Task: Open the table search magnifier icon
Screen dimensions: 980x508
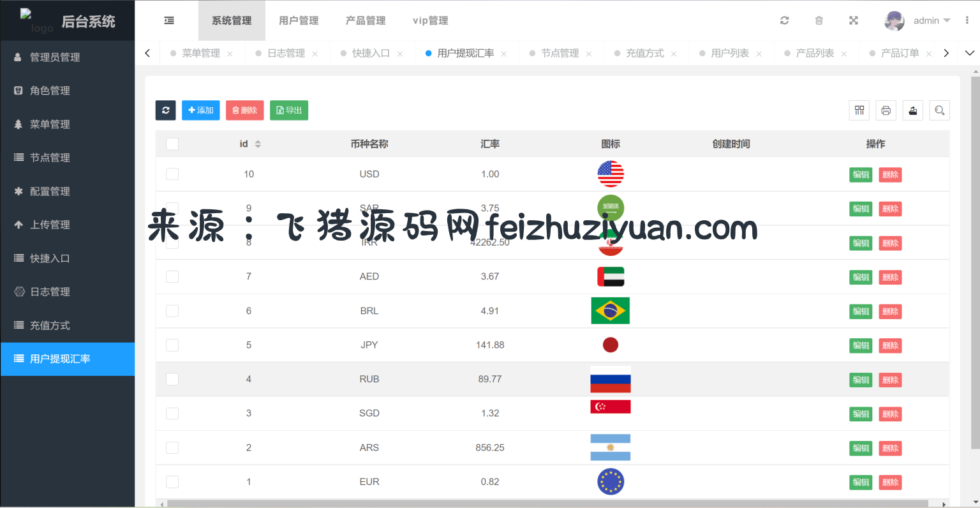Action: 940,110
